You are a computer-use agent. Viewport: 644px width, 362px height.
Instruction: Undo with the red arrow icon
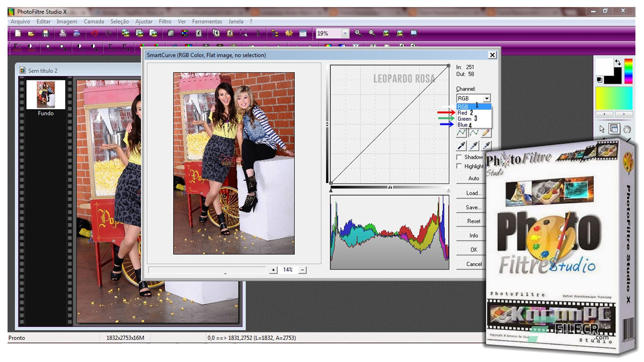(95, 34)
